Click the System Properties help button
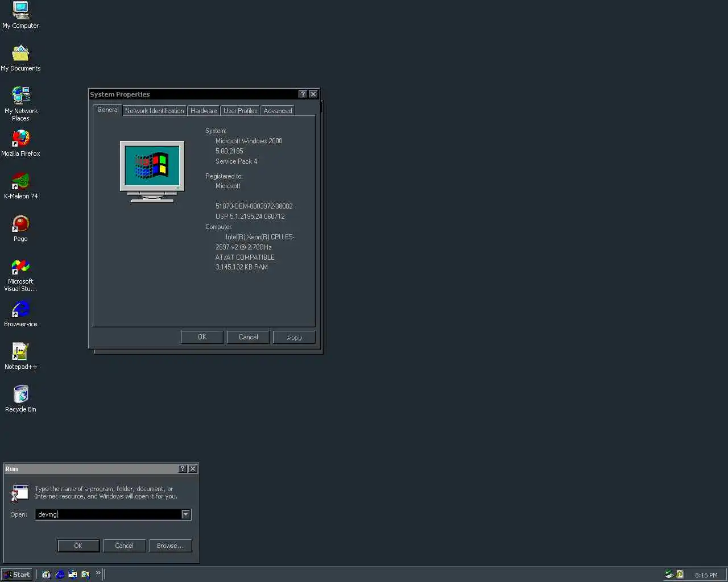This screenshot has height=582, width=728. coord(303,94)
